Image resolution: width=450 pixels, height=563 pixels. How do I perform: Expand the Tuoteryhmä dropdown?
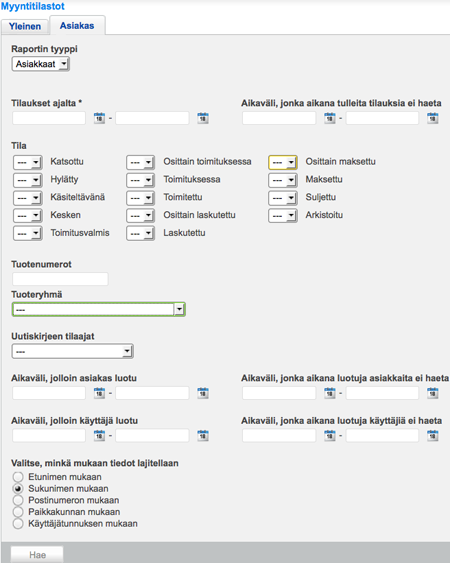click(99, 309)
